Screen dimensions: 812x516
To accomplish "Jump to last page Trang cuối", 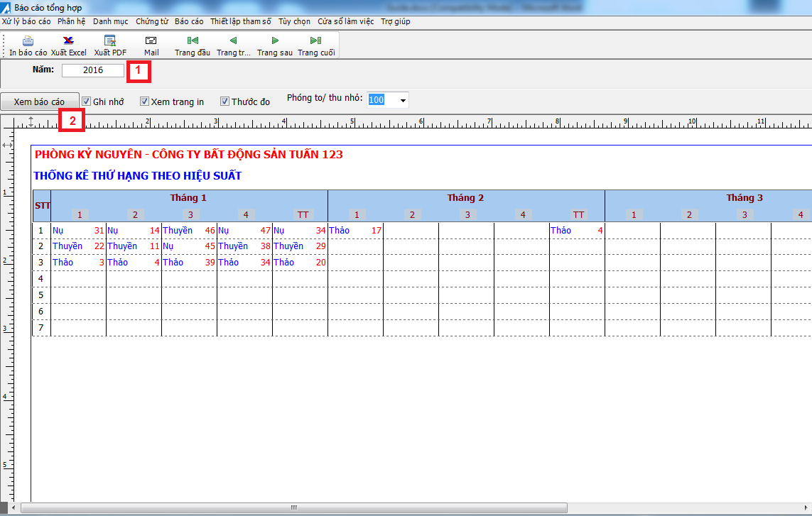I will [316, 41].
